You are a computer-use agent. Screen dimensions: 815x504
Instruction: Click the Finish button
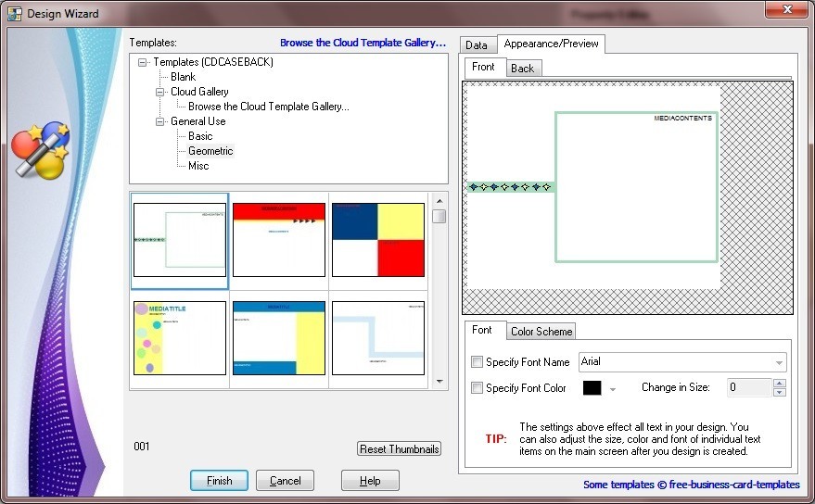(220, 481)
